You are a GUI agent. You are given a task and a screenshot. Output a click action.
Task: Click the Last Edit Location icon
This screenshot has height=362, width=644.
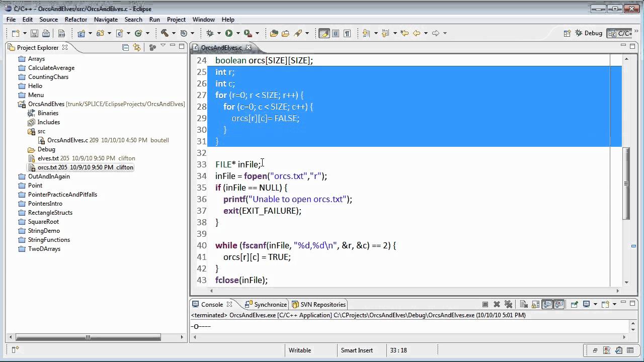[x=405, y=33]
